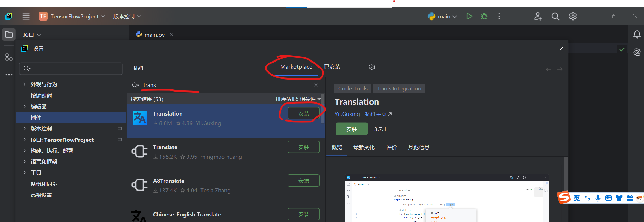
Task: Run the main configuration
Action: (469, 16)
